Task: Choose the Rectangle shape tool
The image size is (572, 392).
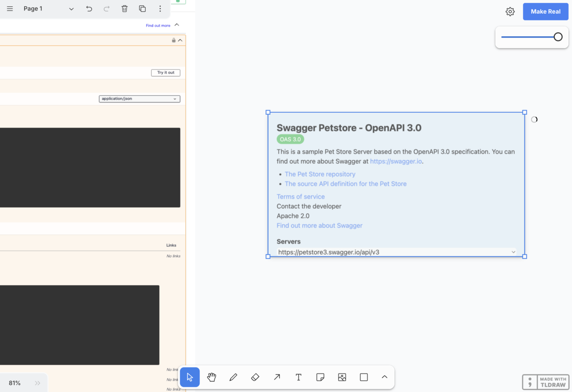Action: coord(364,377)
